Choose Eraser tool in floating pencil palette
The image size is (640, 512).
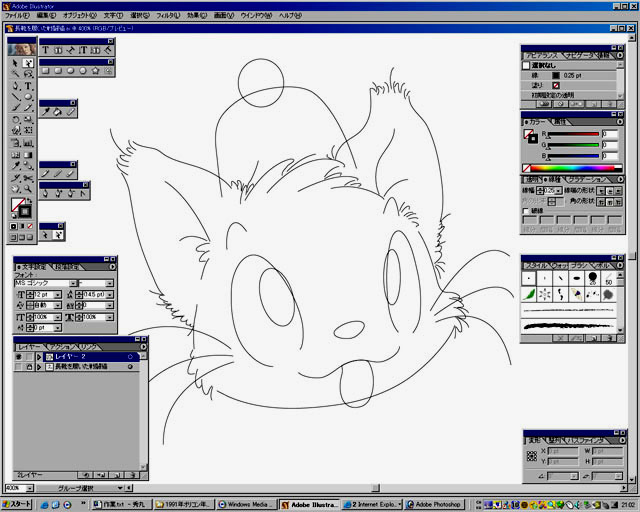70,174
